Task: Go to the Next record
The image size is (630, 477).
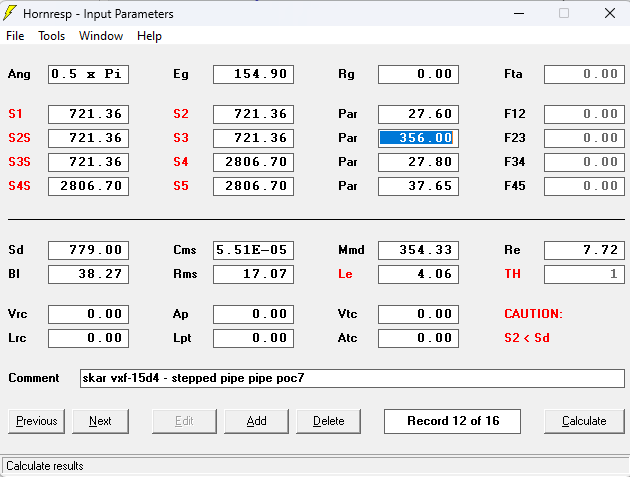Action: (100, 421)
